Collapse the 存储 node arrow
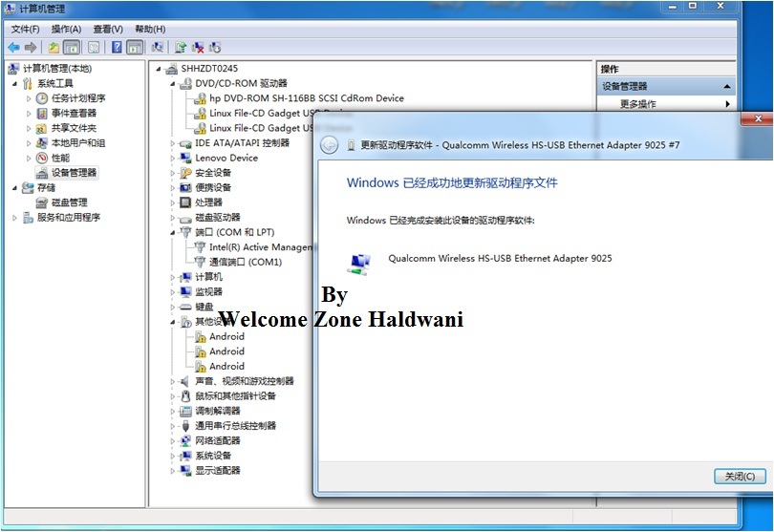Viewport: 774px width, 532px height. pos(14,187)
